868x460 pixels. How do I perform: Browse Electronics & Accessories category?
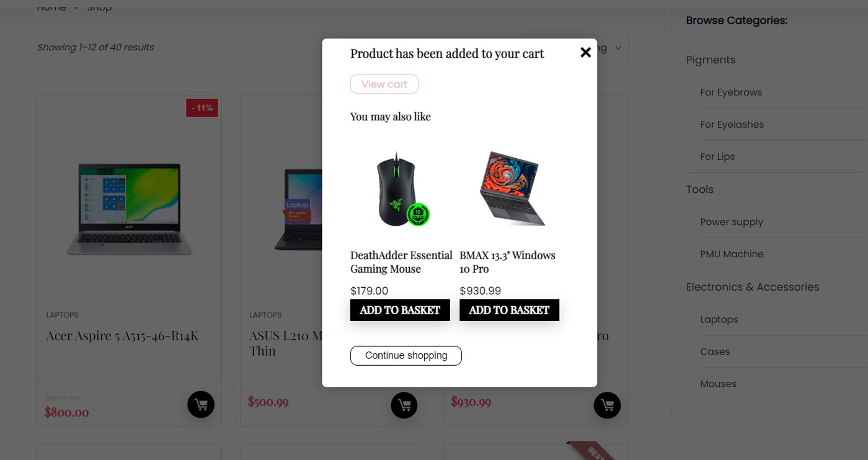[x=753, y=287]
